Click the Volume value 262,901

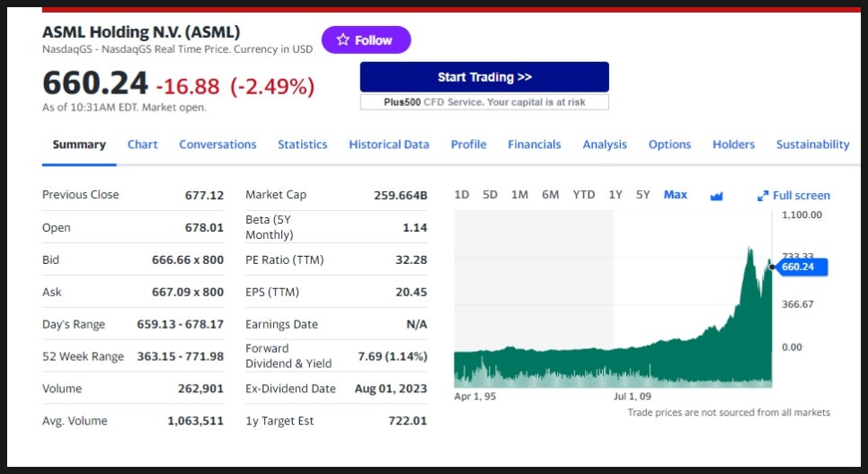tap(200, 389)
